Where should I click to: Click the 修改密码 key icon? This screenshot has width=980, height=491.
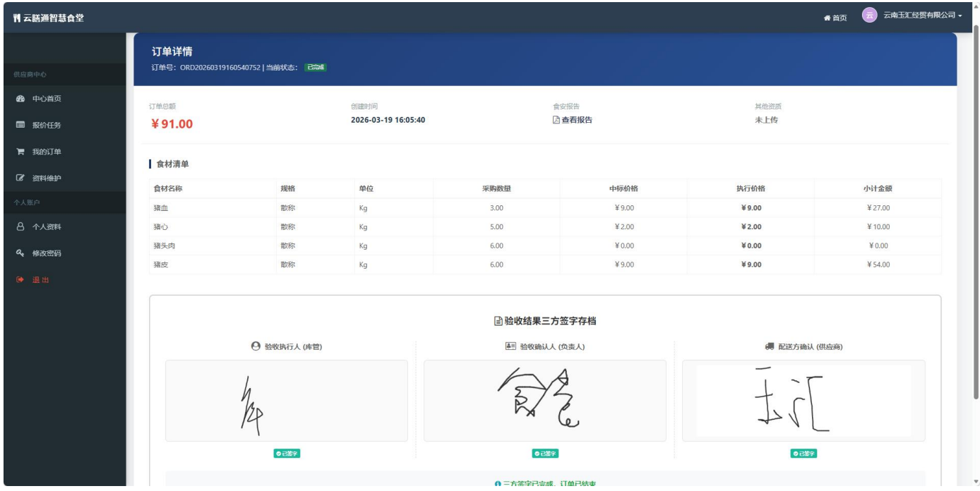tap(20, 253)
